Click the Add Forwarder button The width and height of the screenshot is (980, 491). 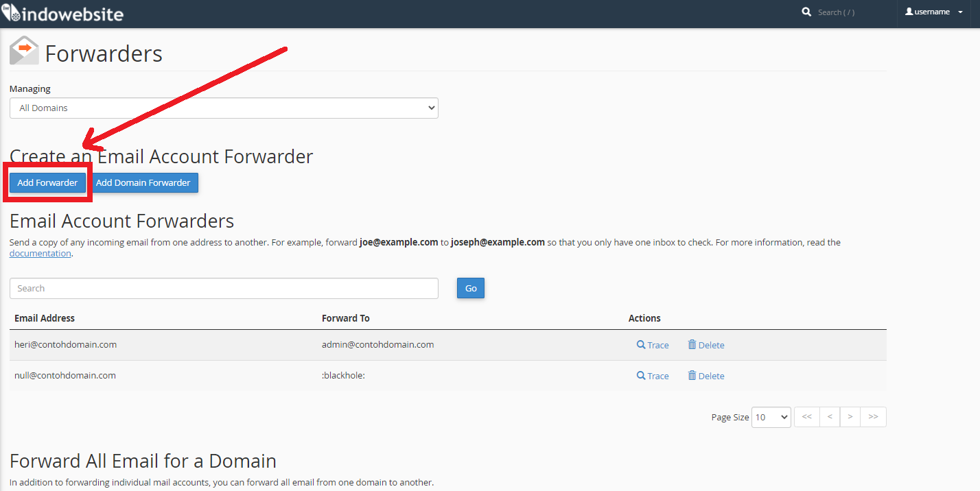coord(47,182)
